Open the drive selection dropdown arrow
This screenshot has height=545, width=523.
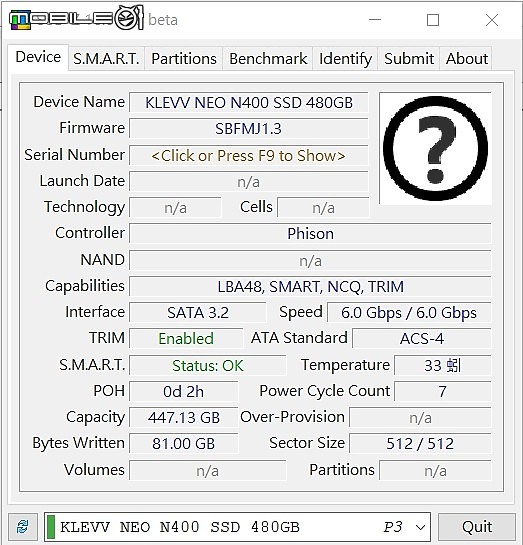[420, 527]
